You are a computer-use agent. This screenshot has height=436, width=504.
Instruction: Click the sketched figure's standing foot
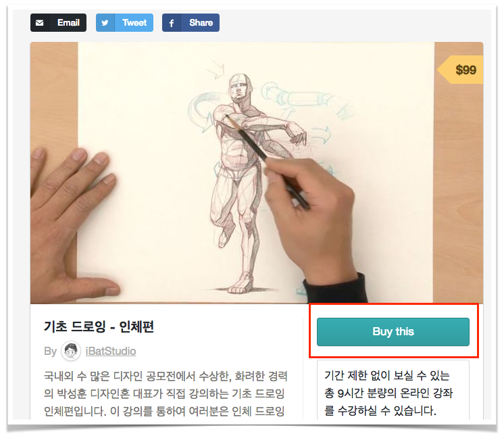[239, 285]
